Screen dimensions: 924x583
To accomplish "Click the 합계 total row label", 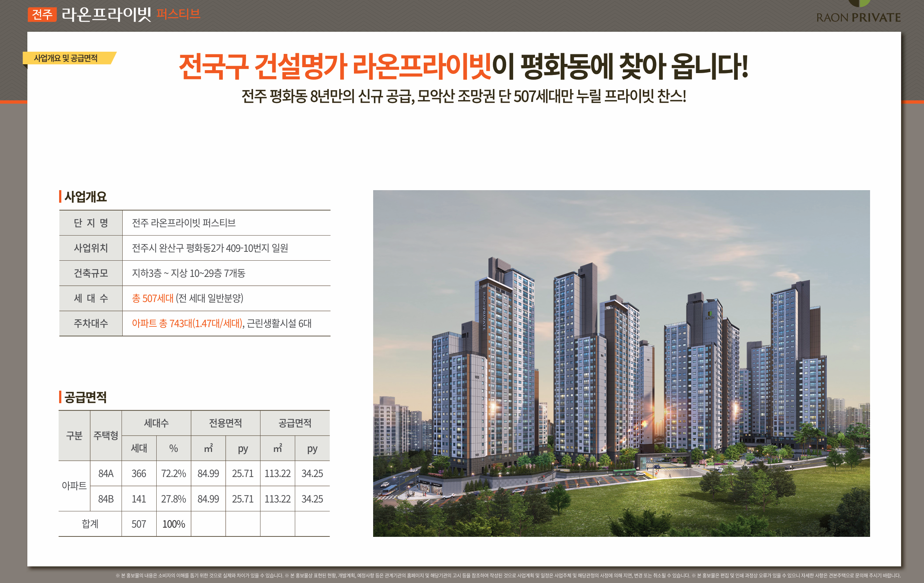I will pos(90,524).
